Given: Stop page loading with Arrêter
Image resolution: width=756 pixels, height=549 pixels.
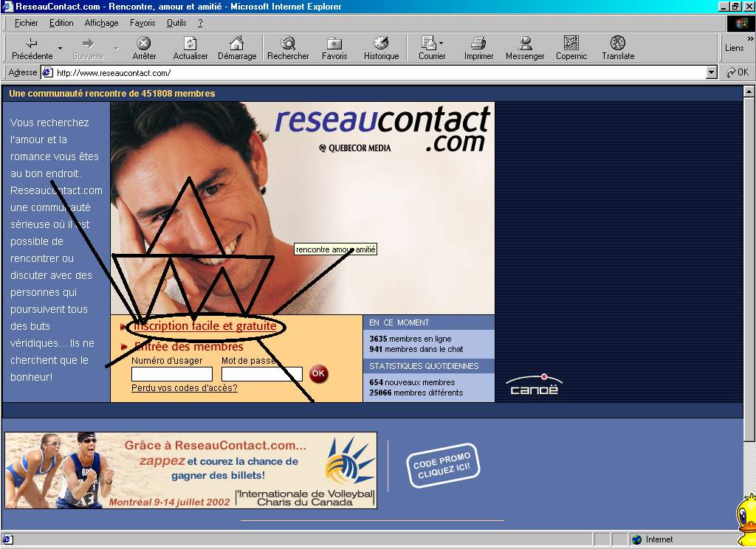Looking at the screenshot, I should pyautogui.click(x=144, y=48).
